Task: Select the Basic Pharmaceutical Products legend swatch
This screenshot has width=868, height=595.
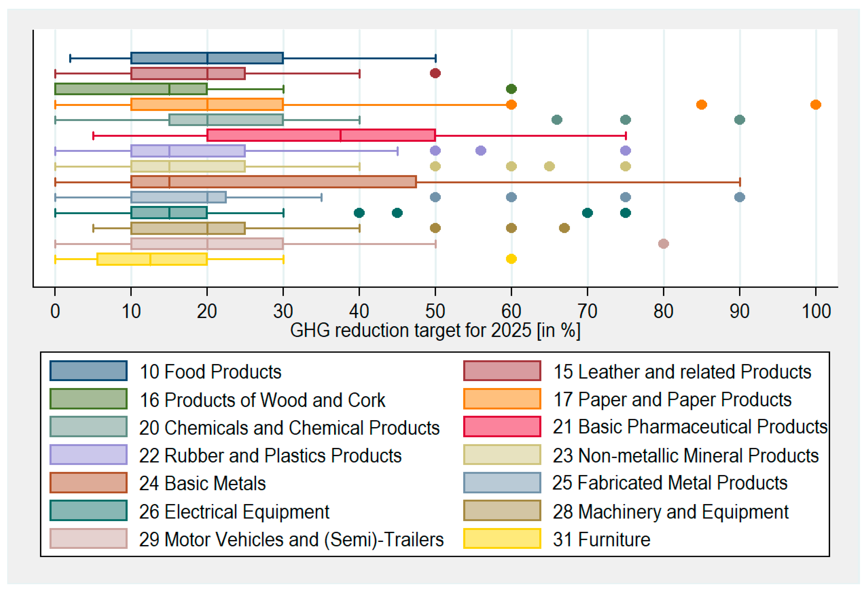Action: click(502, 427)
